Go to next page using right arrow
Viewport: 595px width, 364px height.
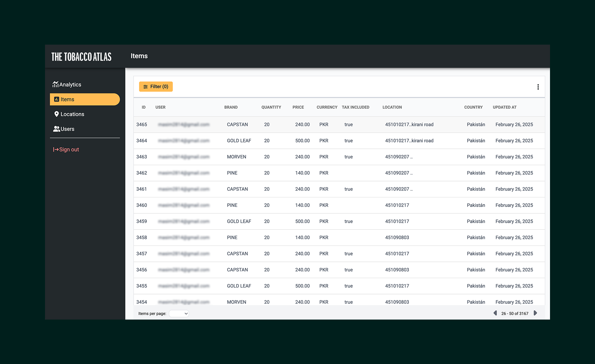tap(535, 313)
